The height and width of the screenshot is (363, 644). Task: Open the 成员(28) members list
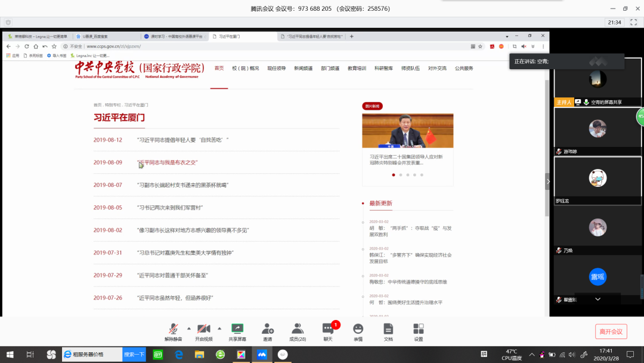point(297,329)
